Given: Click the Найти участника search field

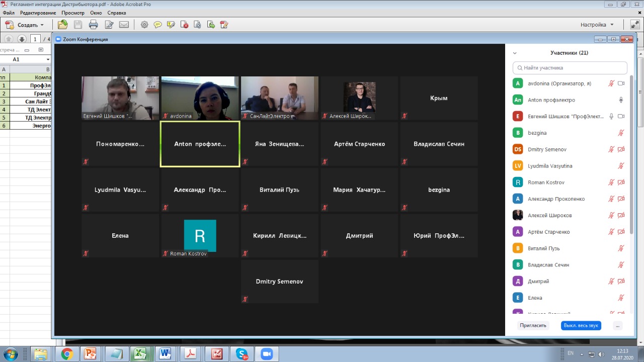Looking at the screenshot, I should 570,68.
